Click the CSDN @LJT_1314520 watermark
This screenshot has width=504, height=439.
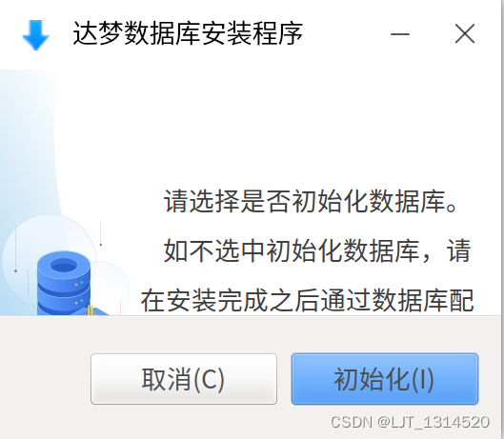pyautogui.click(x=410, y=422)
